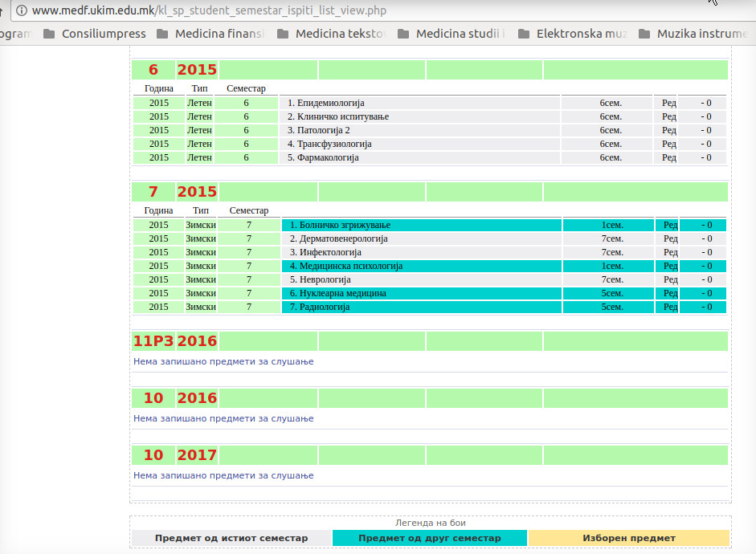The image size is (756, 554).
Task: Click the 11P3 header label
Action: pos(153,341)
